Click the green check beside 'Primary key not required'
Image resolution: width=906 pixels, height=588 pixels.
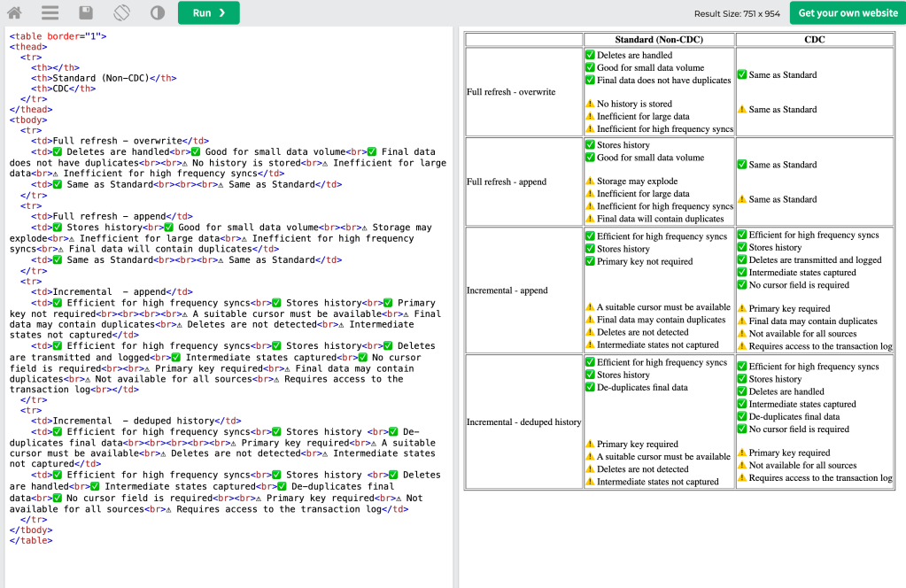[590, 261]
